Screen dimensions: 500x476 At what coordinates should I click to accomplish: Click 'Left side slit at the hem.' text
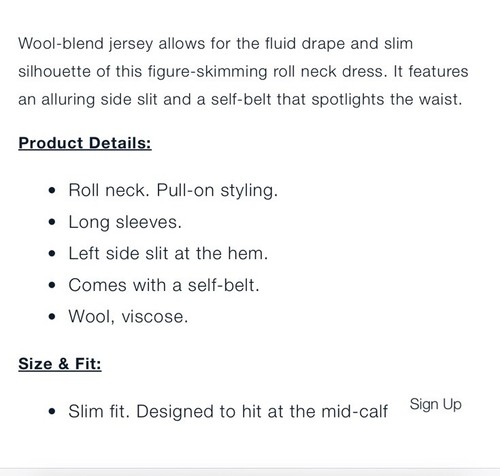click(168, 253)
